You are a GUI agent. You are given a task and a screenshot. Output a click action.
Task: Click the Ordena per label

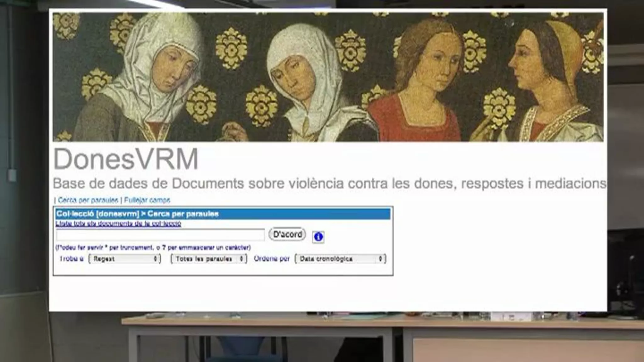(x=271, y=259)
